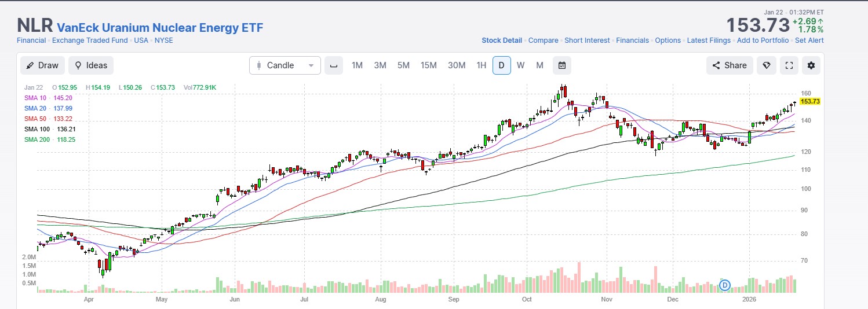Click the diamond premium icon
The image size is (868, 309).
pos(766,65)
